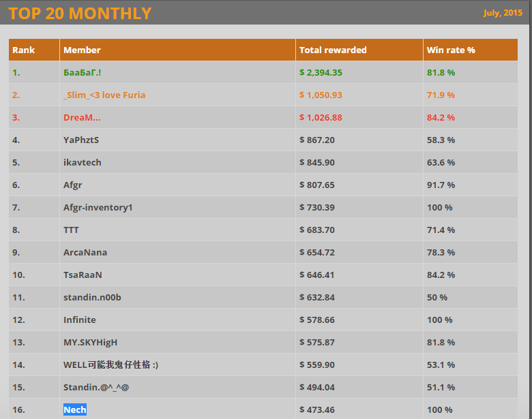Click total reward $ 654.72
The image size is (532, 419).
pos(317,253)
